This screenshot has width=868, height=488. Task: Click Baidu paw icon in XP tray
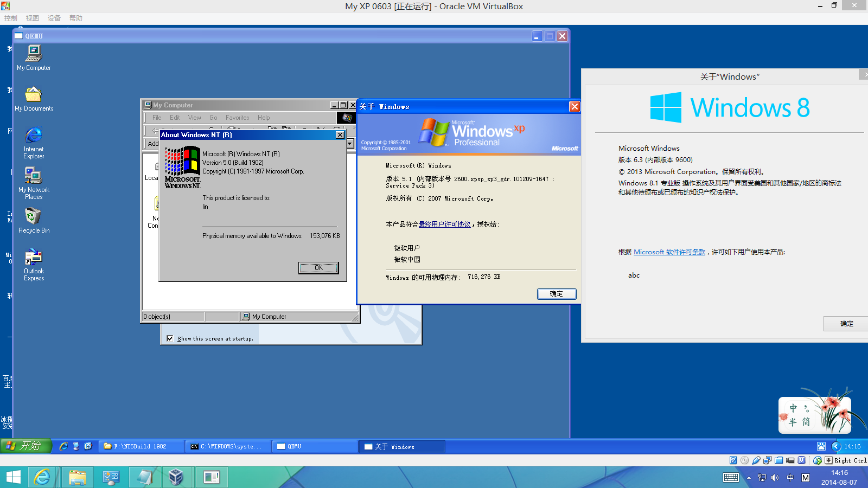821,446
